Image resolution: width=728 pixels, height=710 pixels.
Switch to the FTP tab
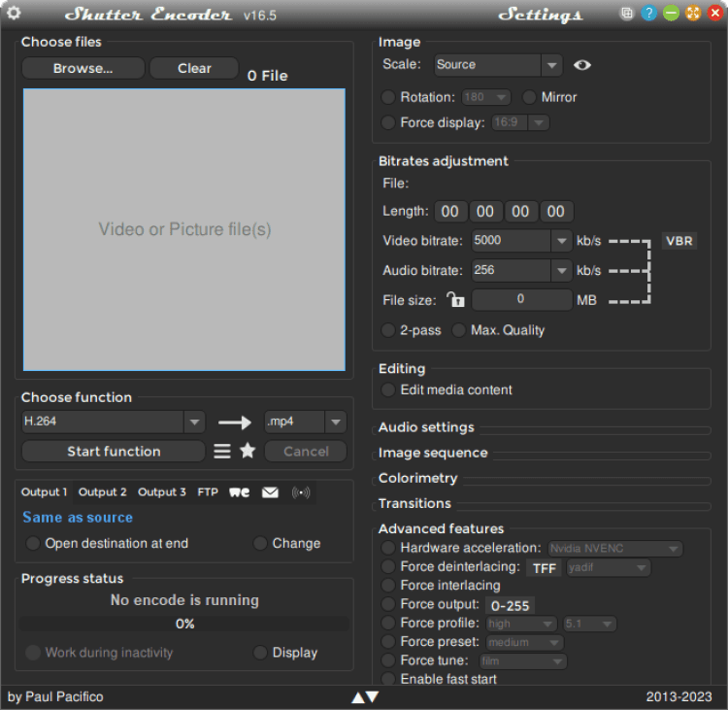(208, 492)
